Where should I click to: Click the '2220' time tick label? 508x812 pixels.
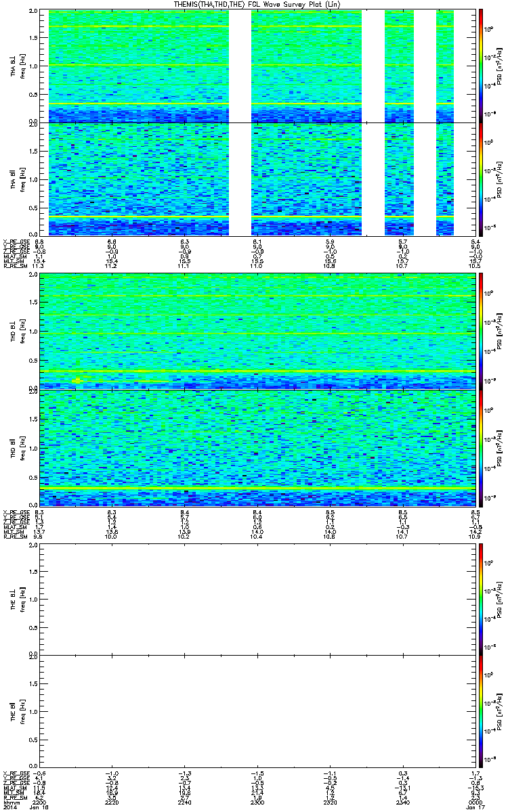click(112, 803)
